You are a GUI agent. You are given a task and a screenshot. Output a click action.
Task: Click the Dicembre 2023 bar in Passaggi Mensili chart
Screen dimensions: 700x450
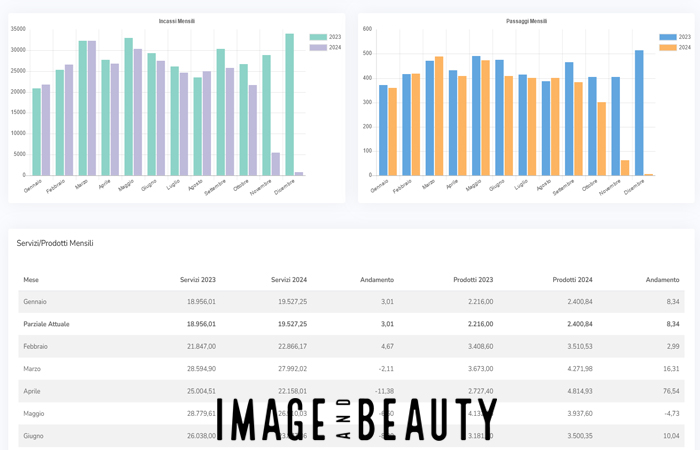point(639,113)
